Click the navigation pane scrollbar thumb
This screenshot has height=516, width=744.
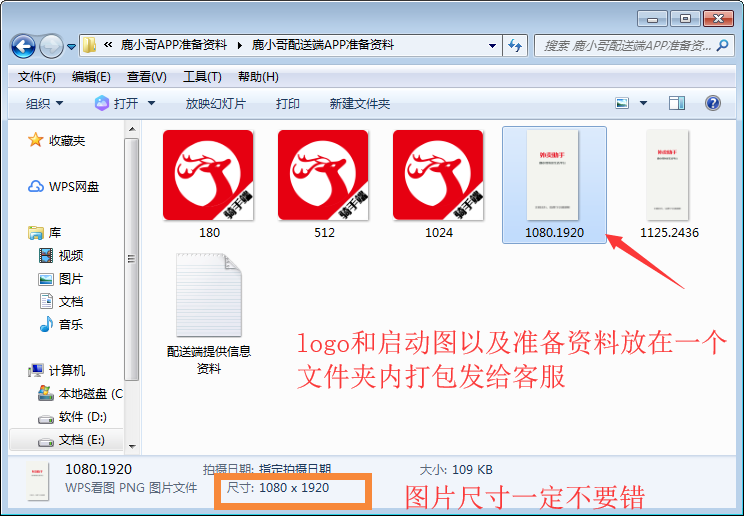[x=132, y=259]
